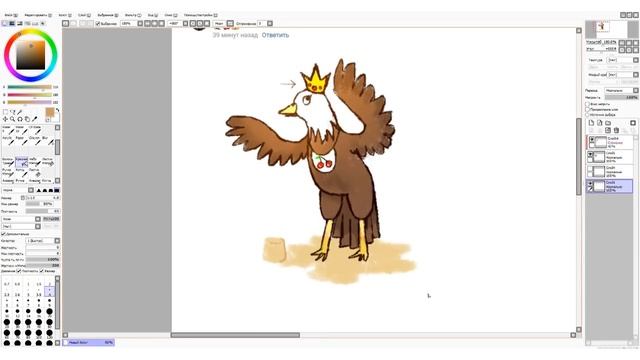Hide the highlighted selected layer
640x360 pixels.
point(590,184)
